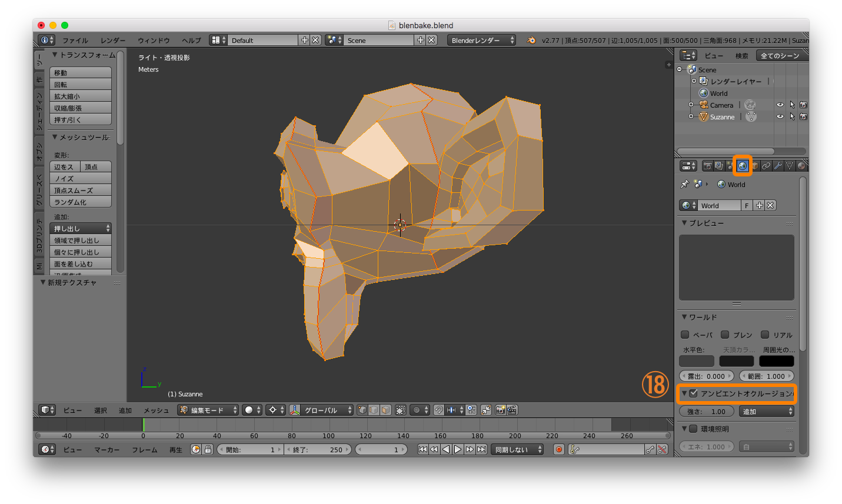
Task: Open the sync mode dropdown in timeline
Action: [517, 449]
